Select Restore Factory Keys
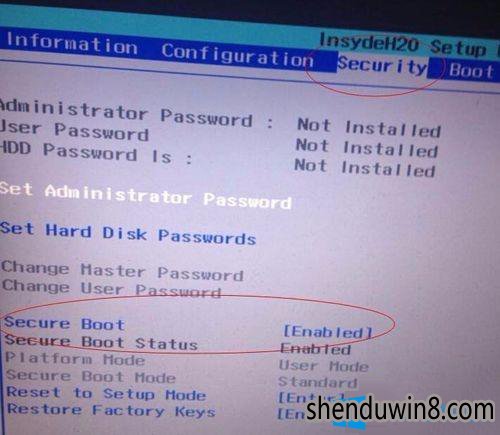This screenshot has width=500, height=435. pos(111,410)
